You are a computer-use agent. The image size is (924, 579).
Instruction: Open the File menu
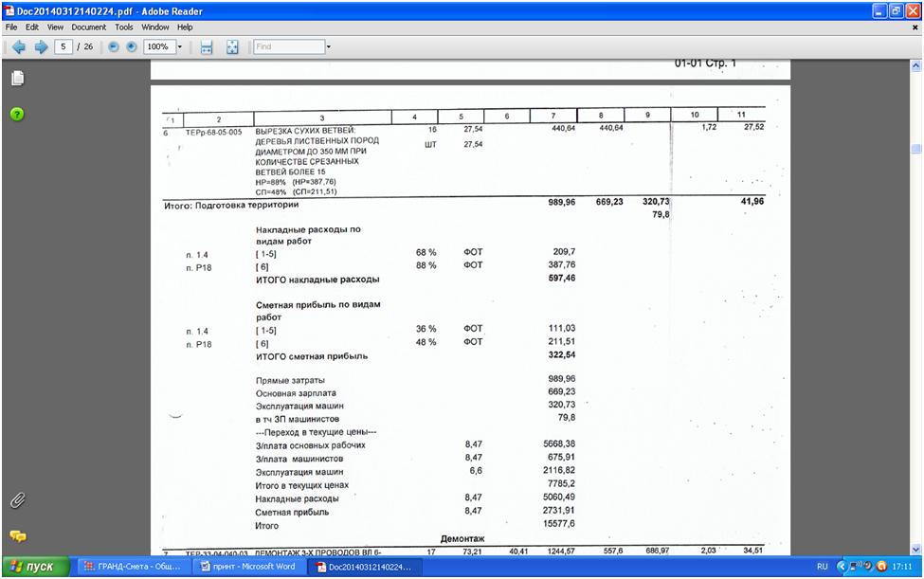[x=11, y=27]
